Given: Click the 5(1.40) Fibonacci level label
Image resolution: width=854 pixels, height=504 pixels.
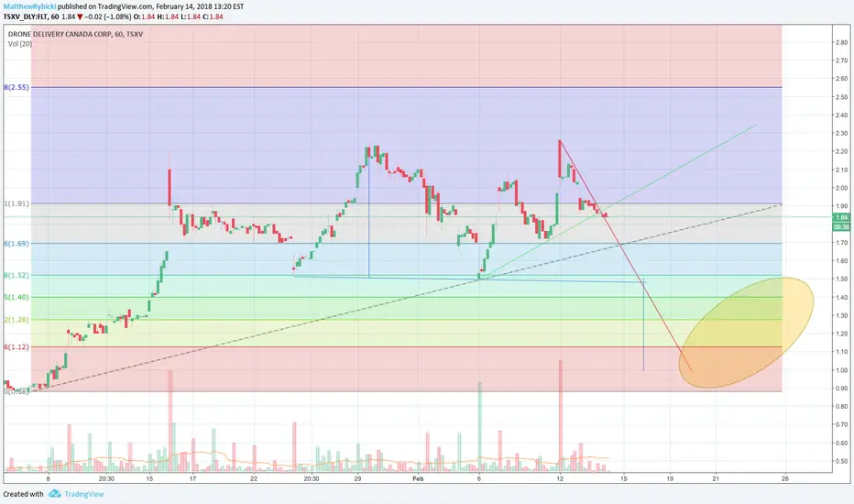Looking at the screenshot, I should [x=16, y=297].
